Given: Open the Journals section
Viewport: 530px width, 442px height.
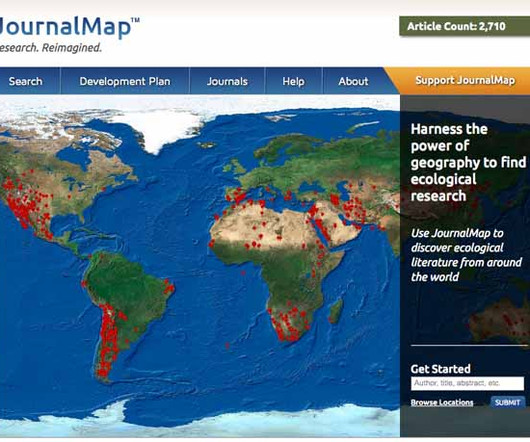Looking at the screenshot, I should tap(227, 81).
